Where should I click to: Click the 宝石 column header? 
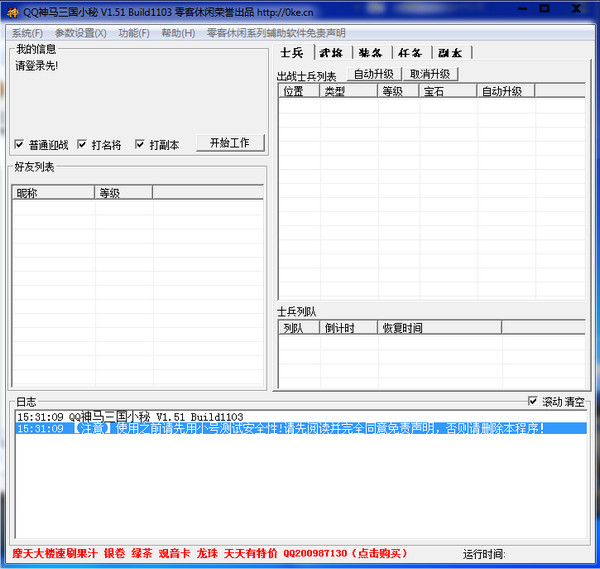click(448, 91)
